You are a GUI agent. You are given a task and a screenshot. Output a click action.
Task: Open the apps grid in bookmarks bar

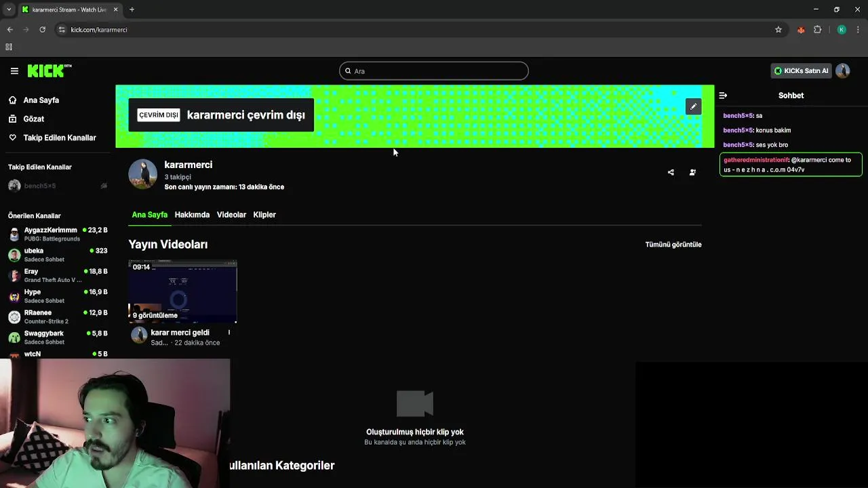pos(9,47)
